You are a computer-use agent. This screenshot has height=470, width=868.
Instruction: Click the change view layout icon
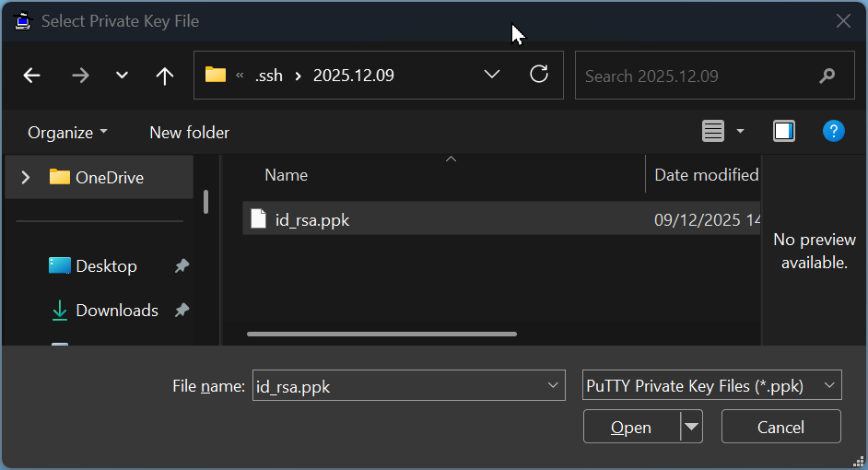[x=713, y=132]
